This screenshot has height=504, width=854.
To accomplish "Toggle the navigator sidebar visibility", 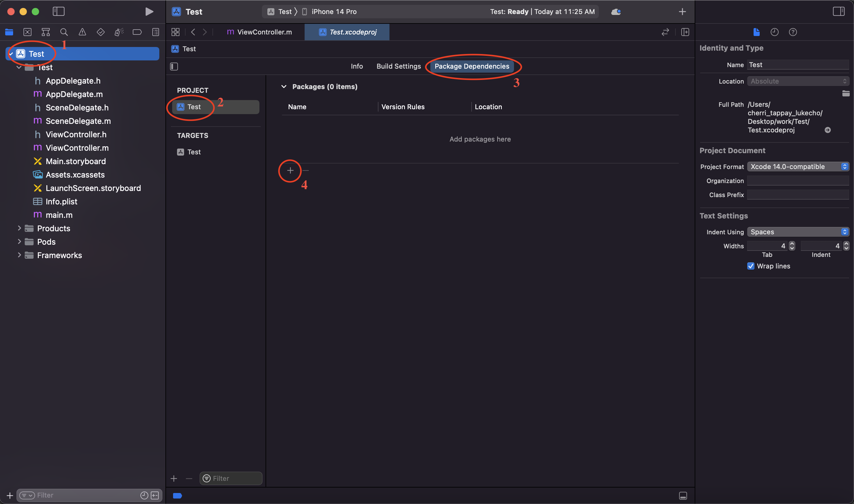I will tap(58, 12).
